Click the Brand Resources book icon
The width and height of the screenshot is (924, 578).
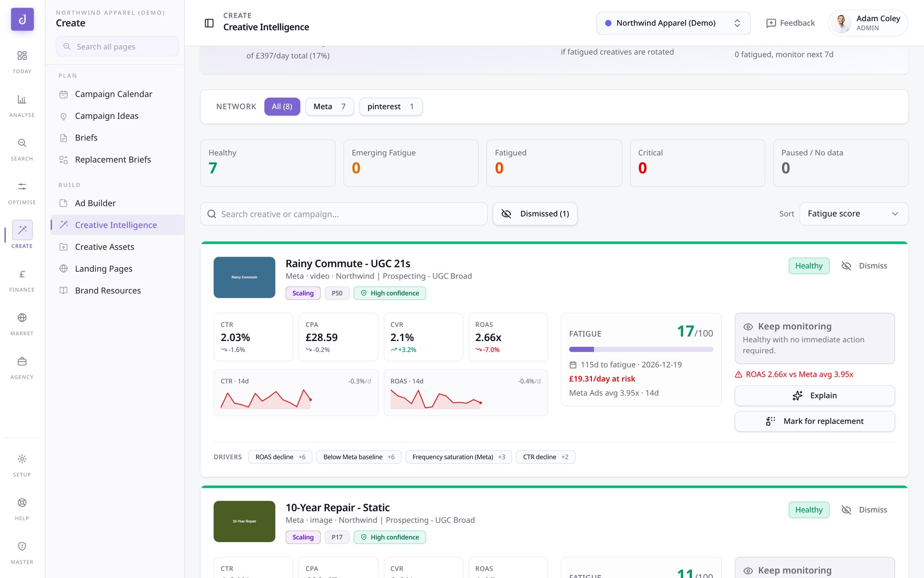(64, 290)
